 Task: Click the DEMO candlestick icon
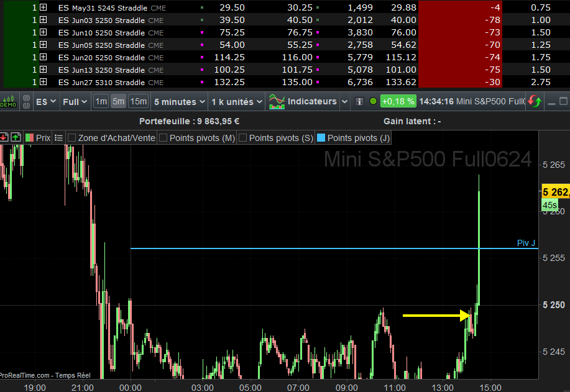[8, 102]
